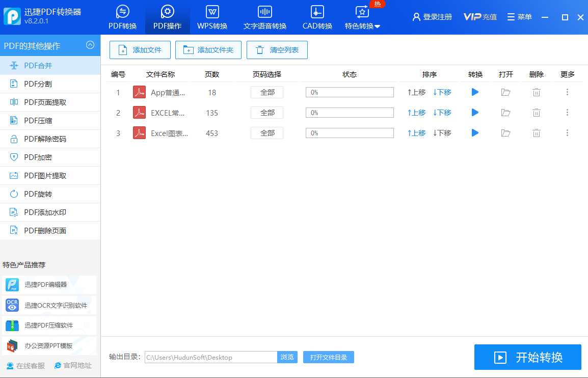Click the 添加文件 button
This screenshot has height=378, width=588.
[140, 50]
